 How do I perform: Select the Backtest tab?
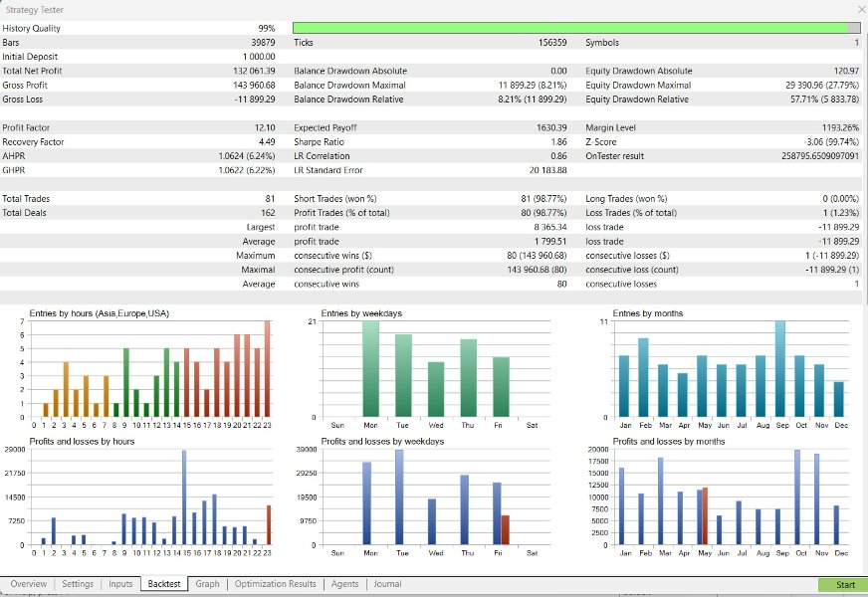click(x=164, y=584)
